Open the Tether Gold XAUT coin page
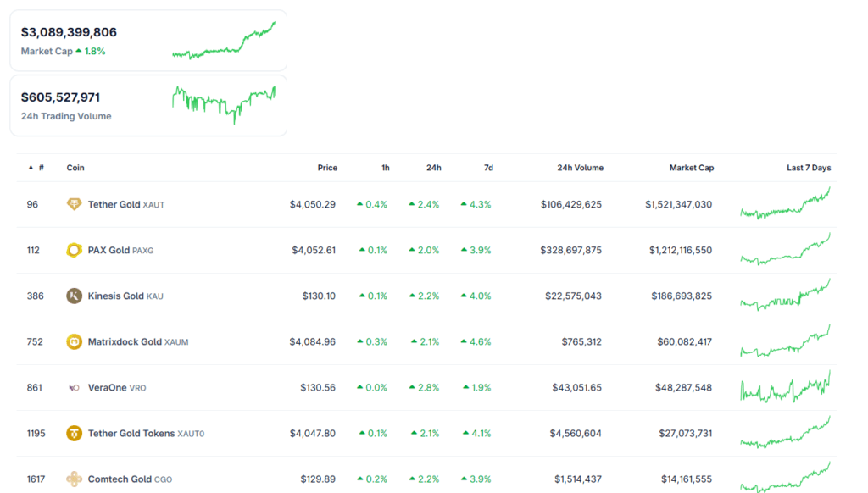 pyautogui.click(x=127, y=204)
